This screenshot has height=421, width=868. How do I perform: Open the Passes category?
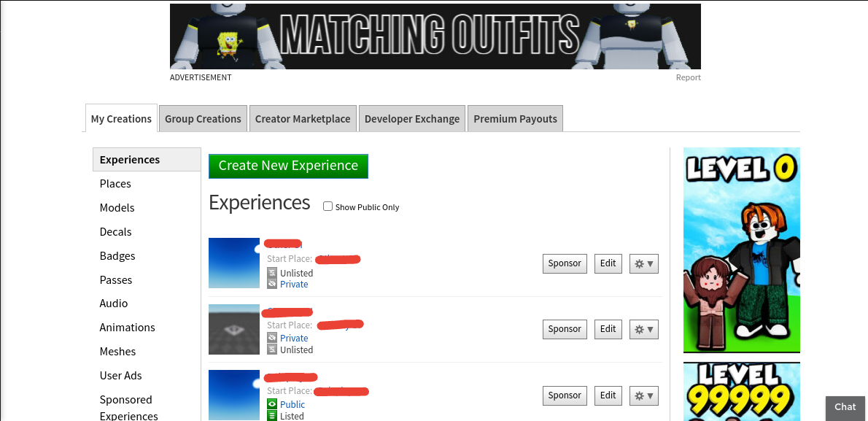(116, 279)
